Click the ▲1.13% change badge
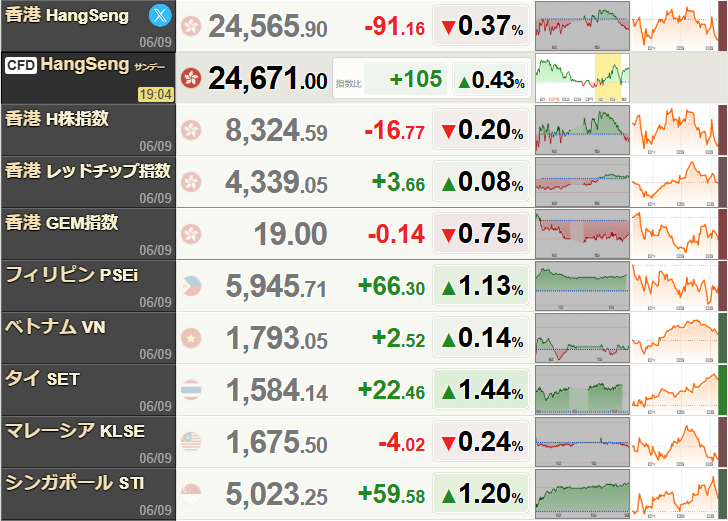The height and width of the screenshot is (521, 728). click(481, 286)
